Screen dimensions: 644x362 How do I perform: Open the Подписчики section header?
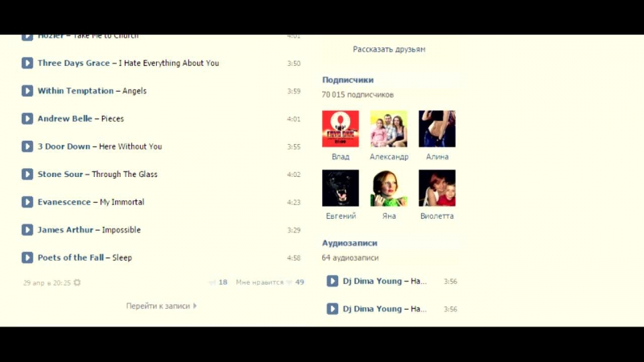click(348, 80)
